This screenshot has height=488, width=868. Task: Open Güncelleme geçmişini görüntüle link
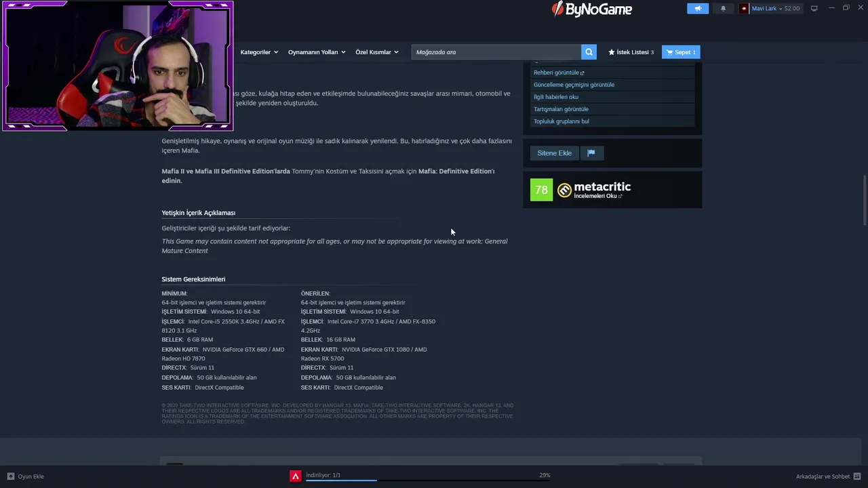tap(574, 85)
